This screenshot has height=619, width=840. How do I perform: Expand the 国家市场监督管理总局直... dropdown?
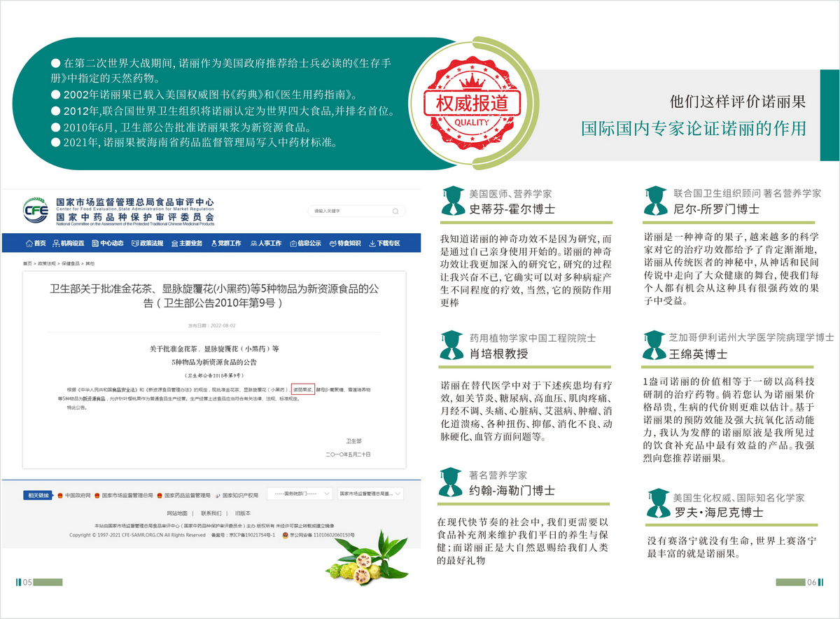click(370, 494)
